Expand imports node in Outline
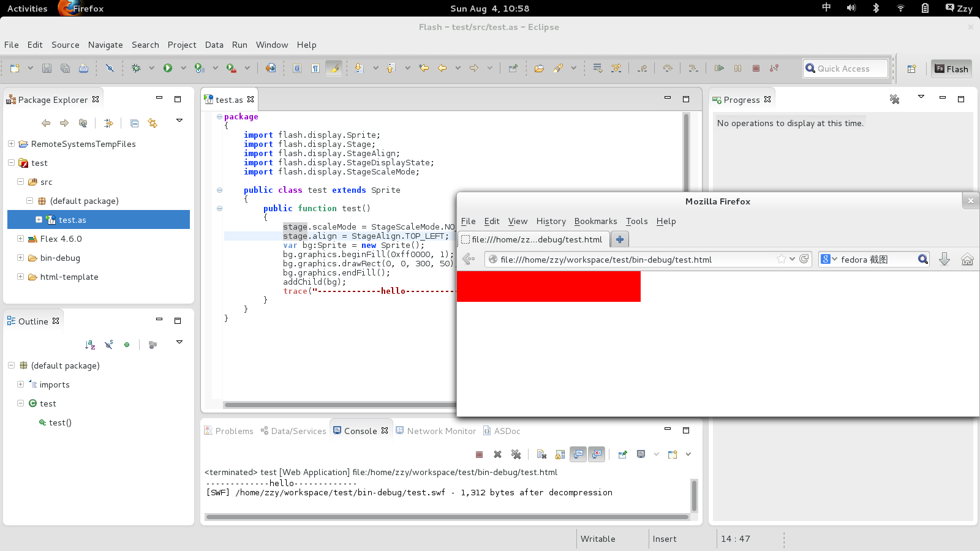 (20, 384)
